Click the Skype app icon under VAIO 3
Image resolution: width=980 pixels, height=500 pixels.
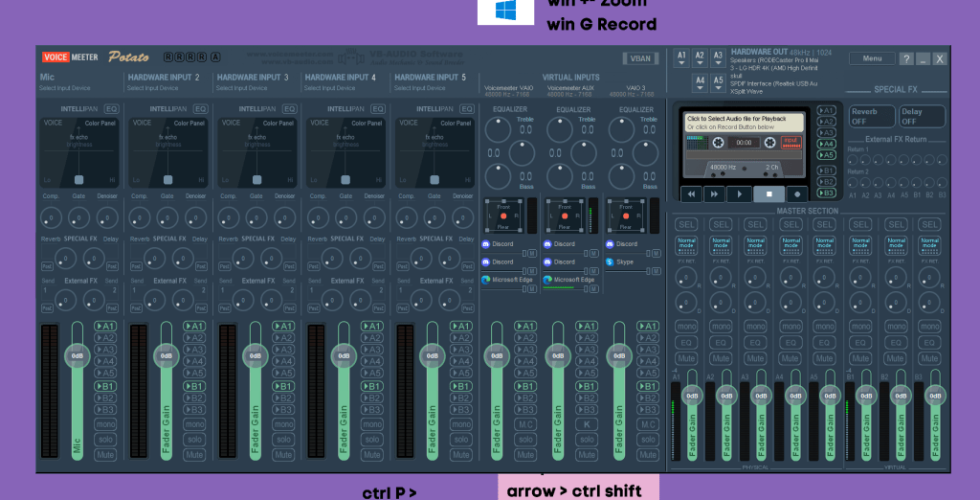coord(610,261)
